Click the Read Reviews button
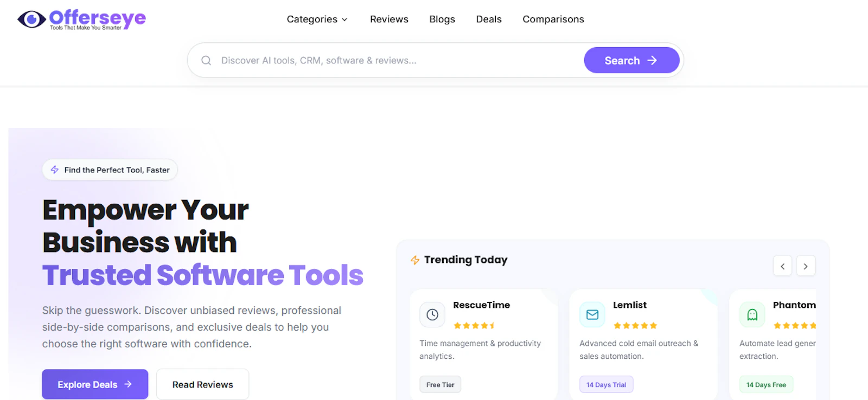 click(x=202, y=384)
